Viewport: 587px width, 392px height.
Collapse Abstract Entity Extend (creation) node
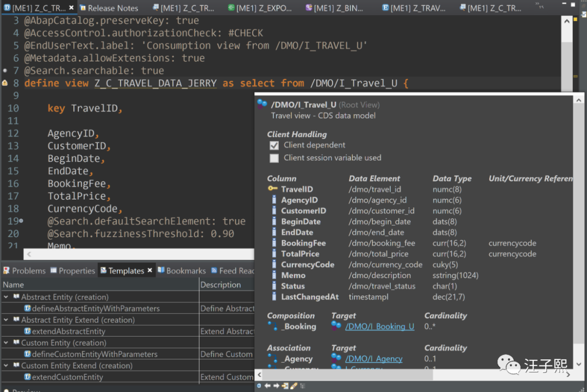click(x=6, y=320)
